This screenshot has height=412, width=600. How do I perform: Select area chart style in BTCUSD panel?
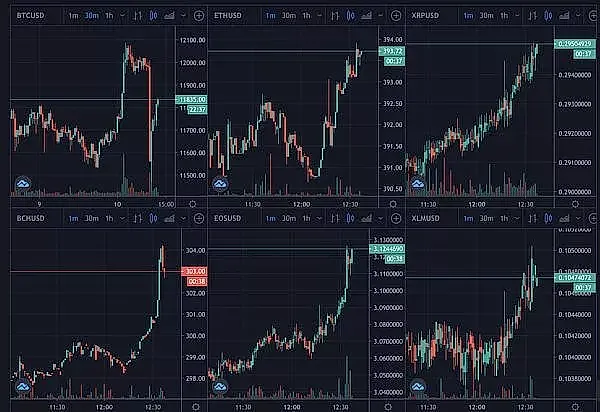coord(169,16)
